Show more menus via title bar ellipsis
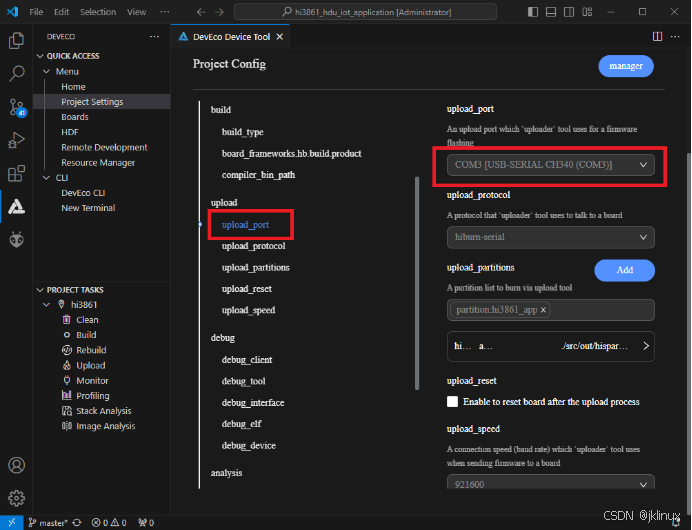The height and width of the screenshot is (530, 692). tap(165, 12)
